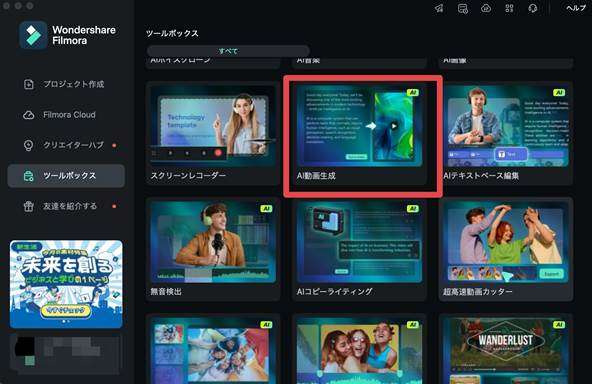This screenshot has width=592, height=384.
Task: Open the ヘルプ menu
Action: pyautogui.click(x=575, y=8)
